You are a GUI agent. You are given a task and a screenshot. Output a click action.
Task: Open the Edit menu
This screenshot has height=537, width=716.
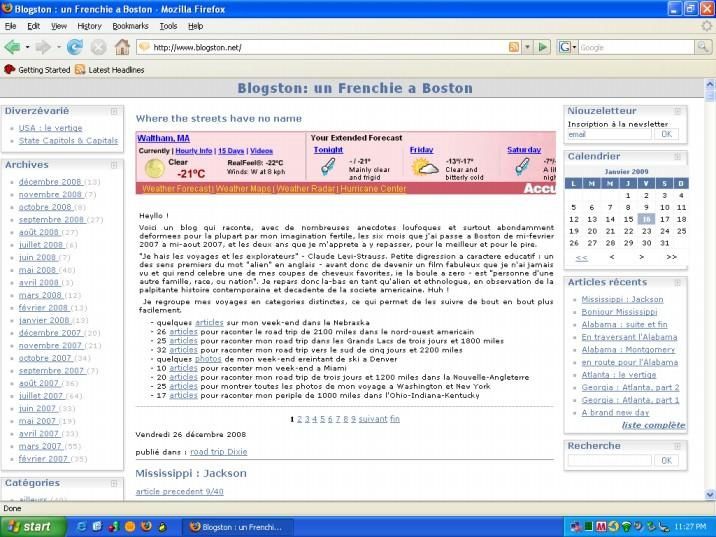point(33,26)
